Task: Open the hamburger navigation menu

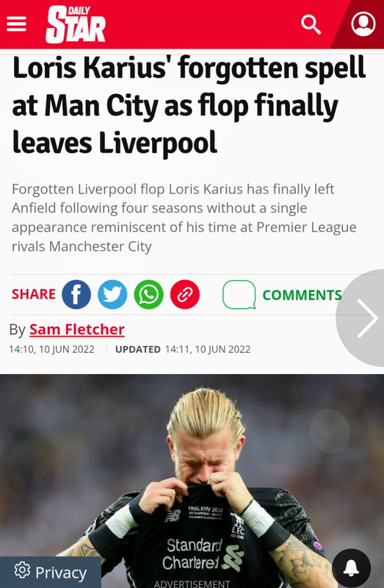Action: coord(16,24)
